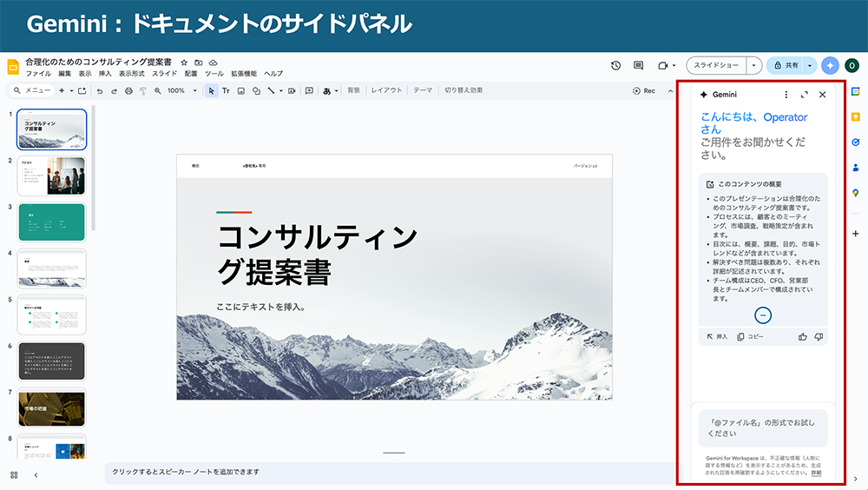Click the スライドショー button
Screen dimensions: 868x490
pos(716,65)
